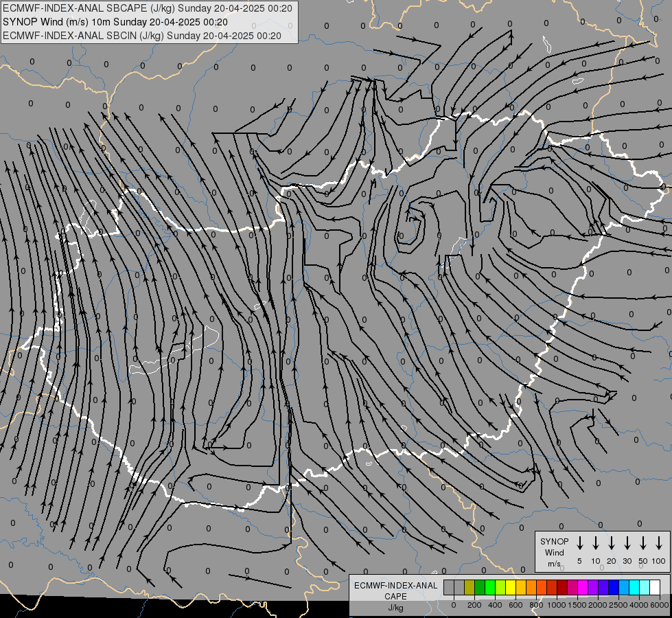Click the 'SYNOP' label in the wind legend
Screen dimensions: 672x618
[554, 541]
